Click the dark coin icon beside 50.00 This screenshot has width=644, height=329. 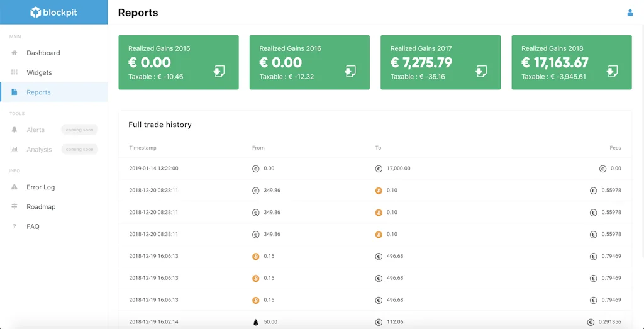(x=255, y=322)
